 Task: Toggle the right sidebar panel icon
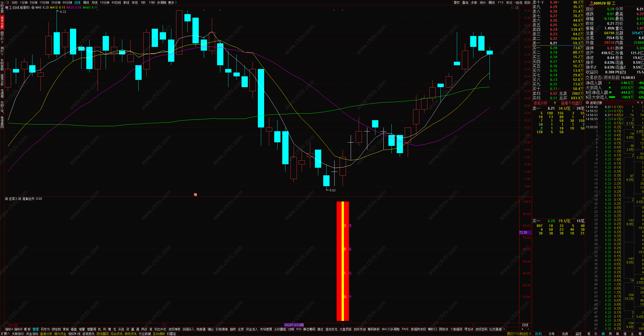tap(517, 8)
